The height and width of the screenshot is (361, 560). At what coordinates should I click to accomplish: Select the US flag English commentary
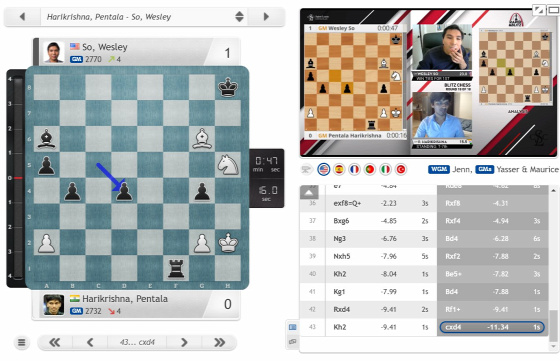[324, 169]
